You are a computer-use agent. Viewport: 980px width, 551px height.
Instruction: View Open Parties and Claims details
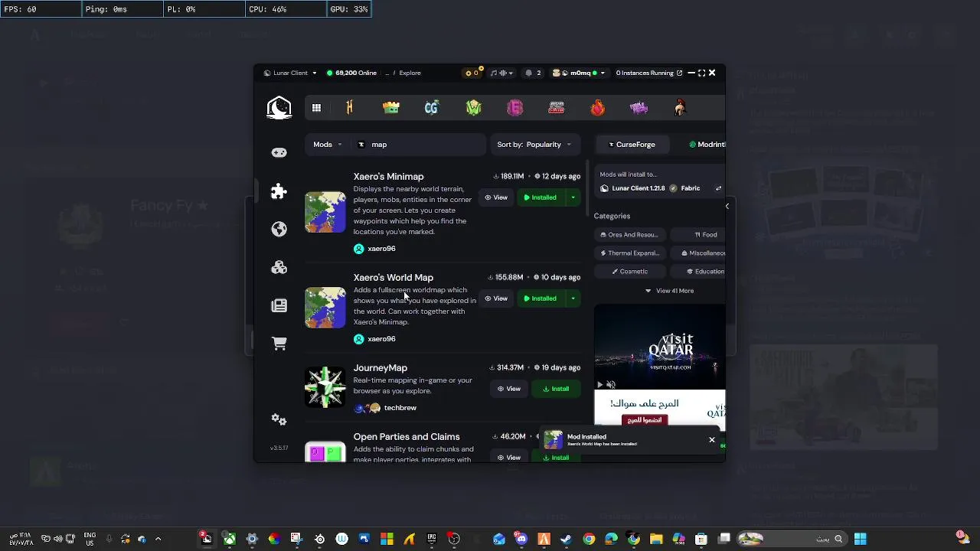click(x=509, y=458)
